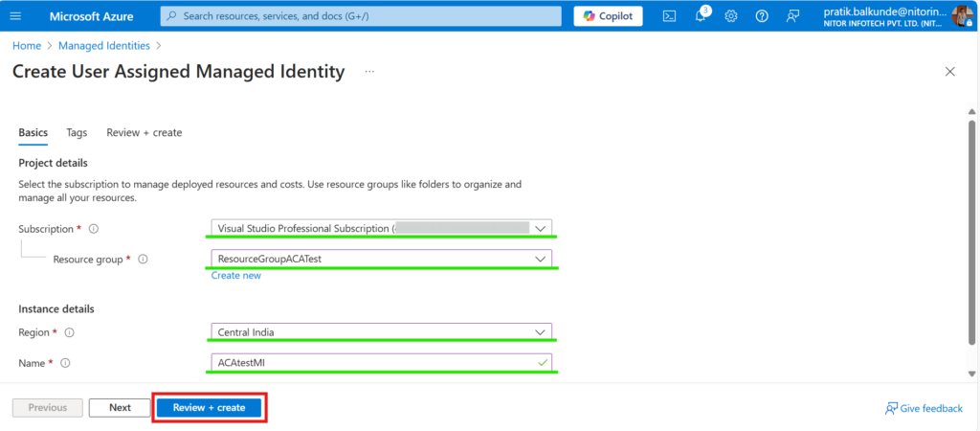Expand the Region dropdown
The width and height of the screenshot is (980, 431).
pyautogui.click(x=382, y=332)
